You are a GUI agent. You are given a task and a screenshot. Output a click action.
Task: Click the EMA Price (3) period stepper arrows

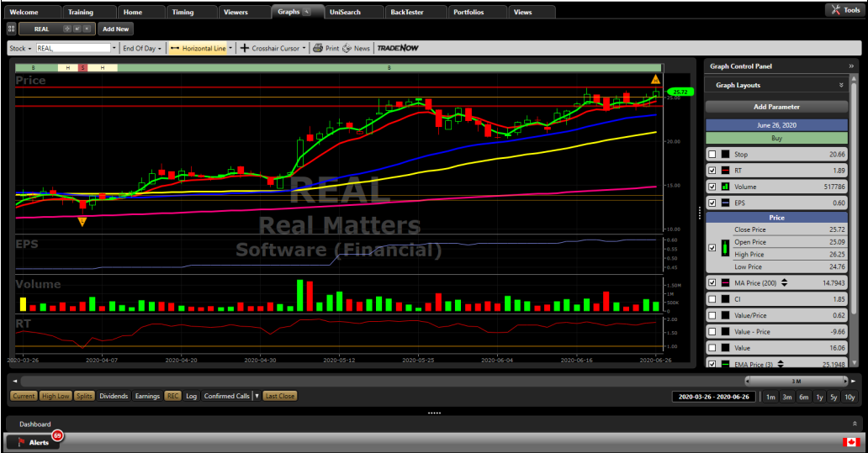click(x=780, y=364)
